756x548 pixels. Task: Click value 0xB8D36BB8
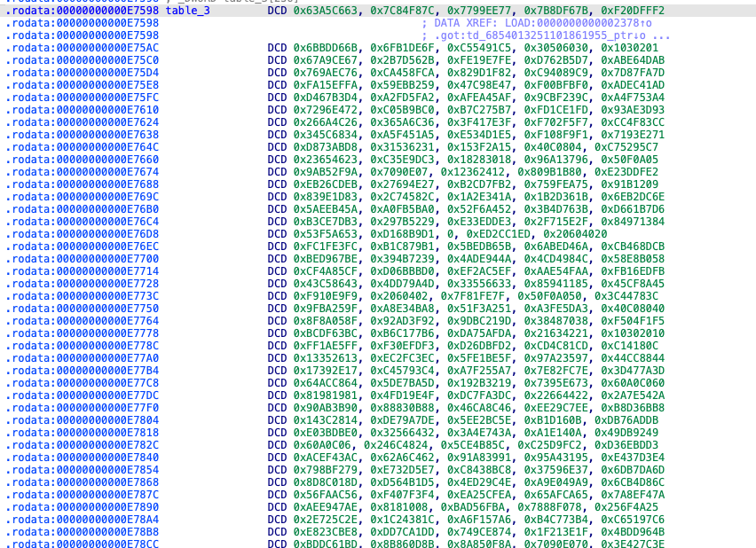coord(633,408)
